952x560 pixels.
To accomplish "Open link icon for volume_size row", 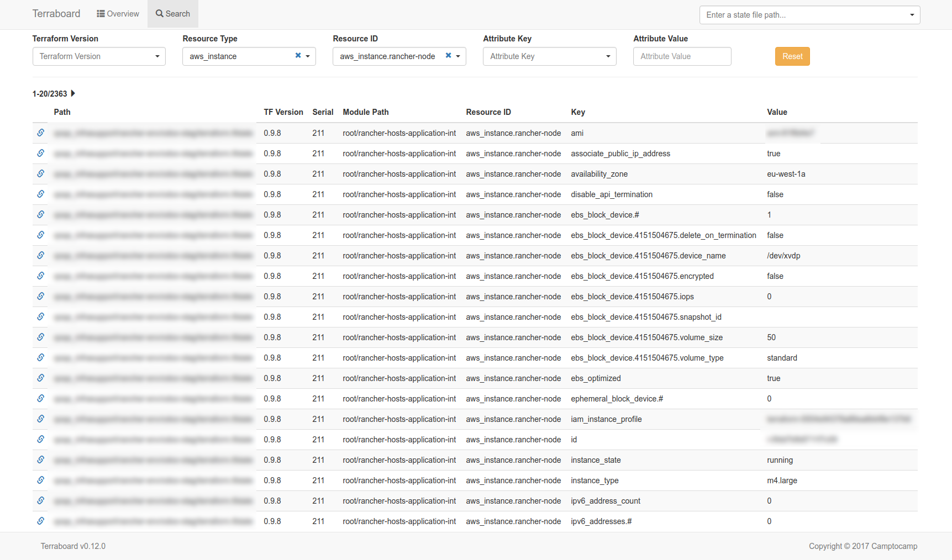I will (x=40, y=337).
